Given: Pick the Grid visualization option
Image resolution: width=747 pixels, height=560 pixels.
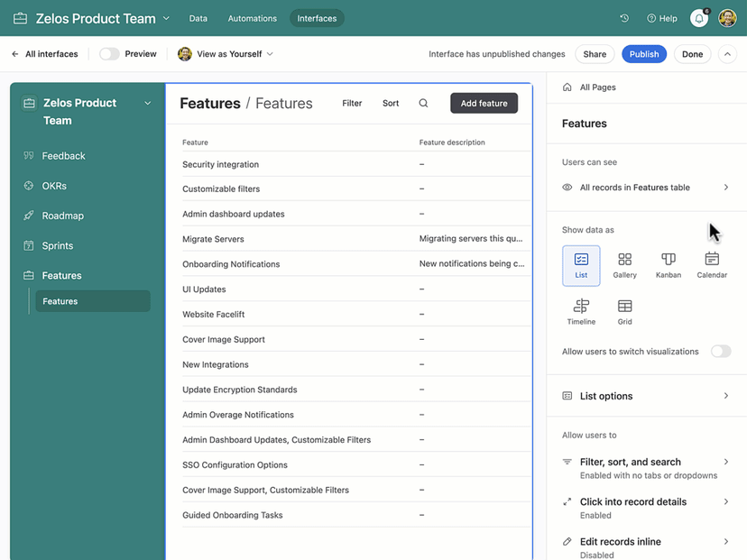Looking at the screenshot, I should [x=624, y=310].
